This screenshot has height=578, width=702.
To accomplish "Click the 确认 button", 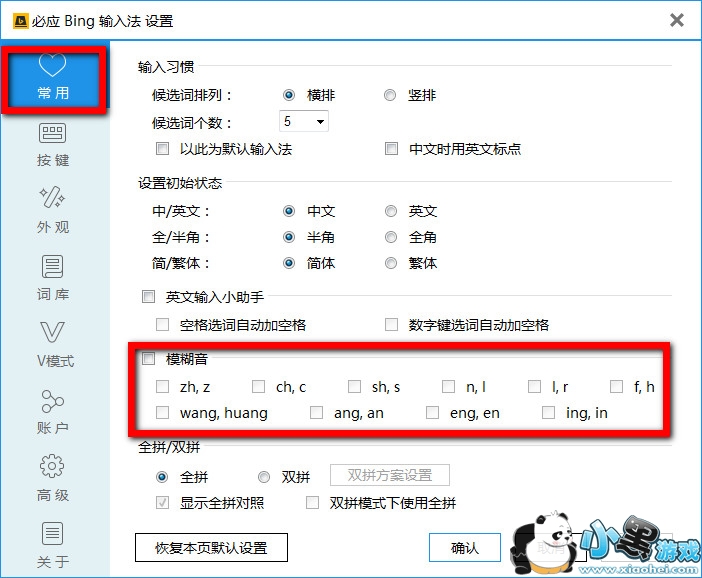I will (465, 548).
